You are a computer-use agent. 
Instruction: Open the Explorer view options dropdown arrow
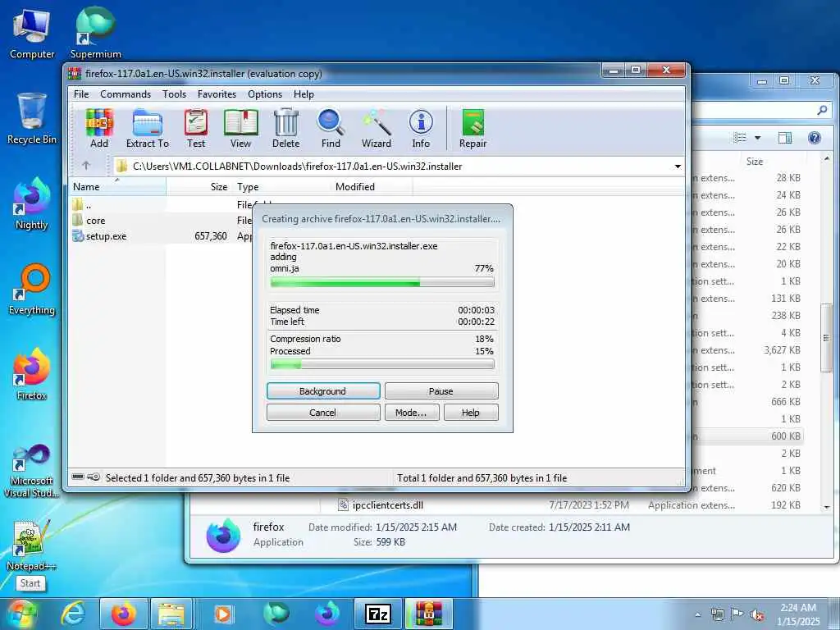point(757,138)
